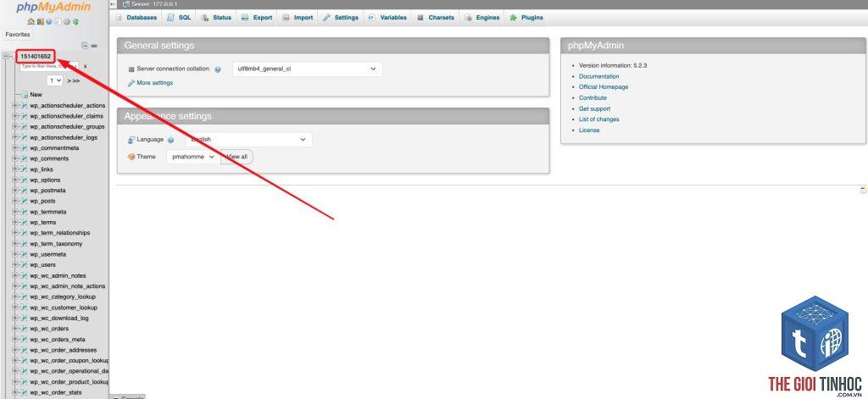
Task: Select the 151401652 database name
Action: (36, 56)
